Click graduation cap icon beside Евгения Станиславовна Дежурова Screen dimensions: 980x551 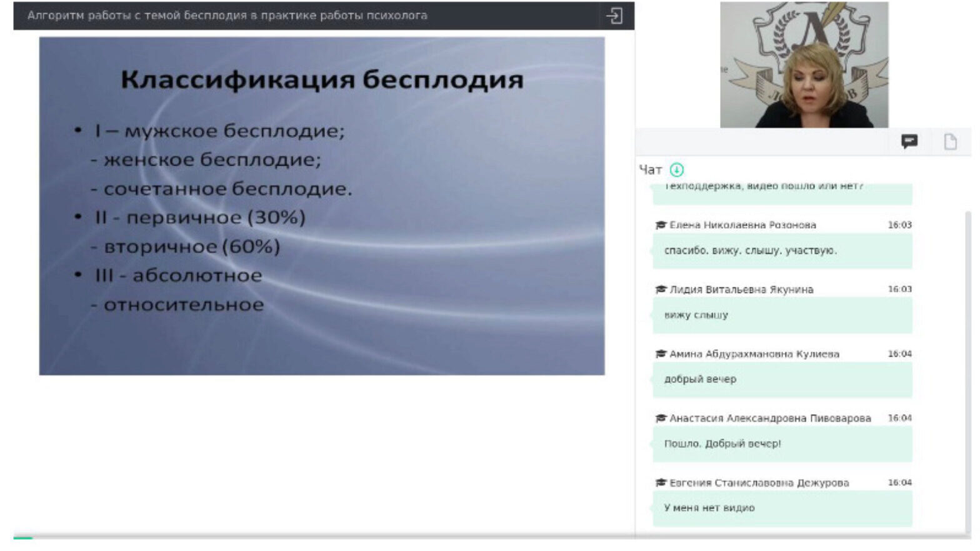click(661, 482)
